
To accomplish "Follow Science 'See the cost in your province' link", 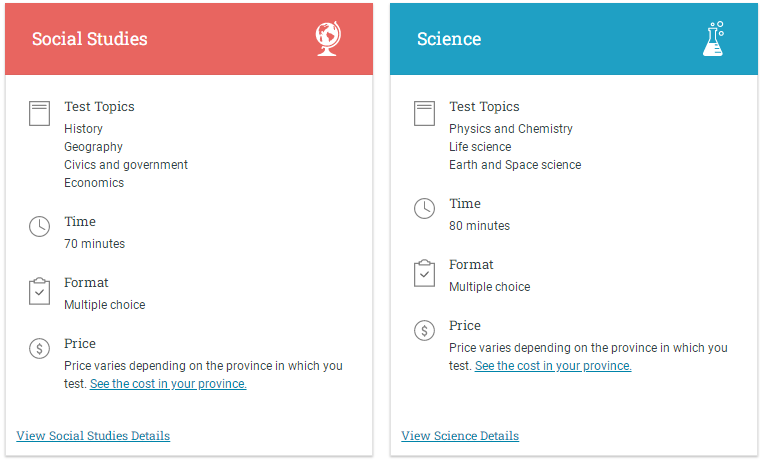I will 553,366.
